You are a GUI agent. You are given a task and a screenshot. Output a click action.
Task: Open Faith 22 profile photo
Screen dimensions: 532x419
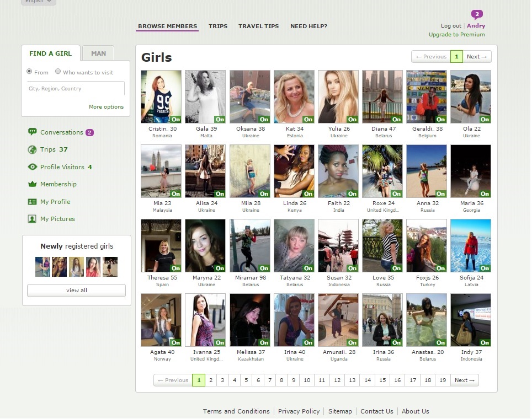click(338, 171)
